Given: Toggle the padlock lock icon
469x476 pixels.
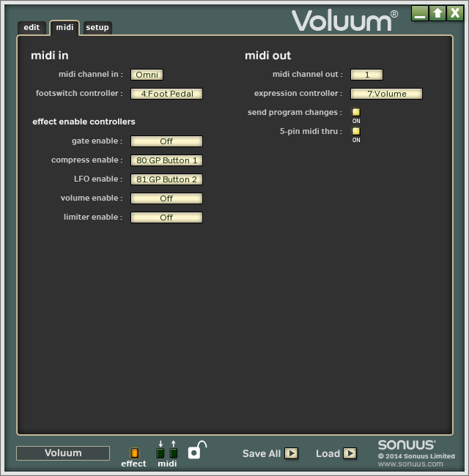Looking at the screenshot, I should pyautogui.click(x=197, y=450).
